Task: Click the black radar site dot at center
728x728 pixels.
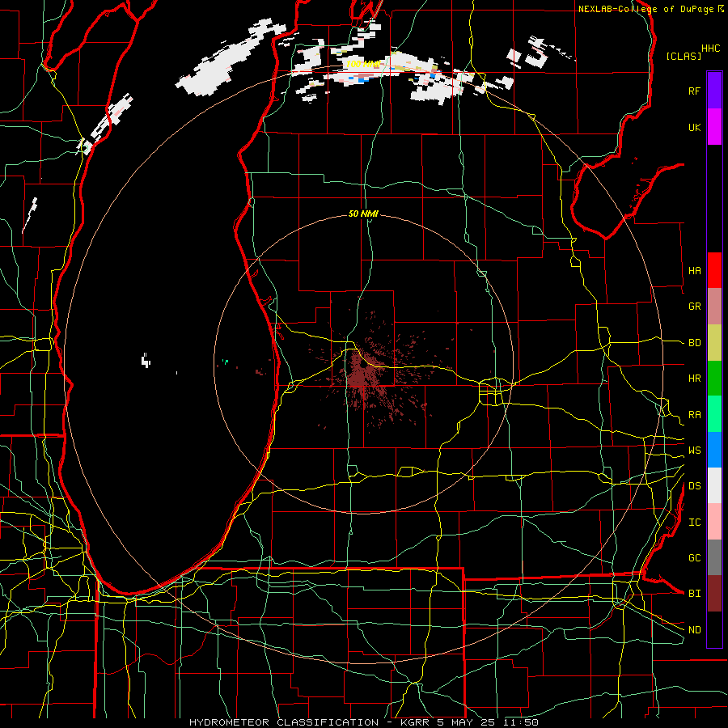Action: (362, 366)
